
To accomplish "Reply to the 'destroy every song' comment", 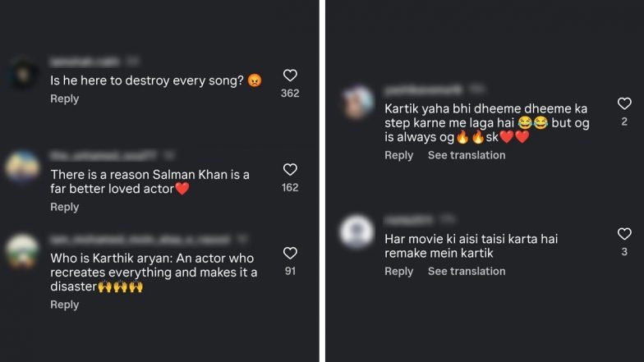I will [x=65, y=99].
